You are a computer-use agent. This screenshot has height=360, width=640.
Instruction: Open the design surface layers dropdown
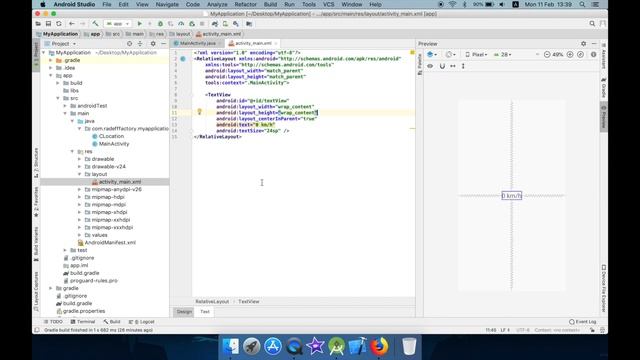432,54
